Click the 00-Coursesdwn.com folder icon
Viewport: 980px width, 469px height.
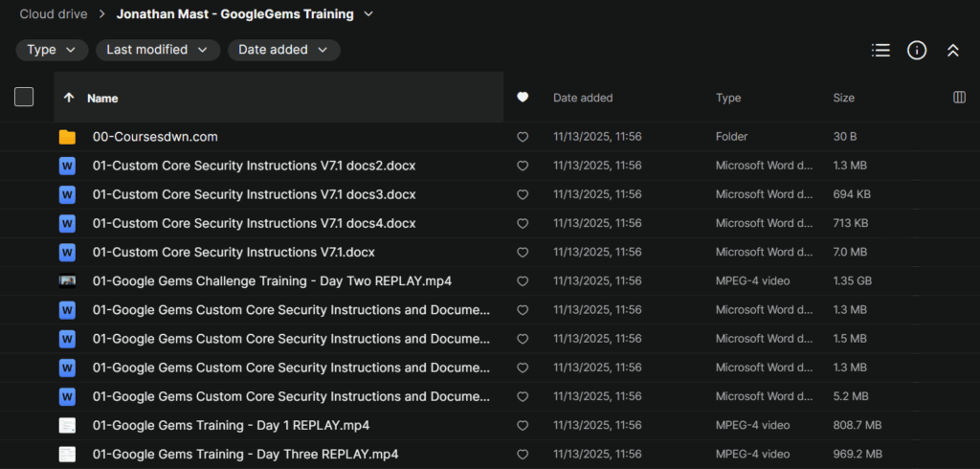tap(67, 137)
